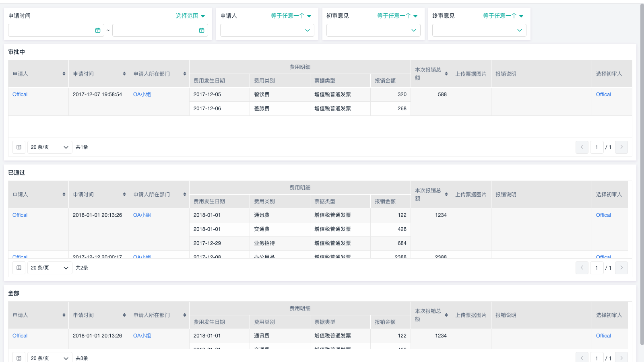Open 20条/页 selector in 审批中 table
Image resolution: width=644 pixels, height=362 pixels.
(x=50, y=147)
